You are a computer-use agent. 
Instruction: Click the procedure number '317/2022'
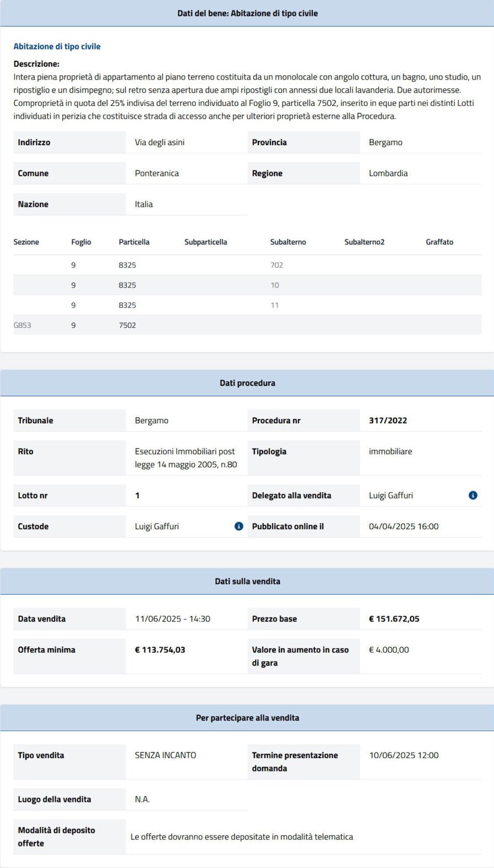pos(388,420)
